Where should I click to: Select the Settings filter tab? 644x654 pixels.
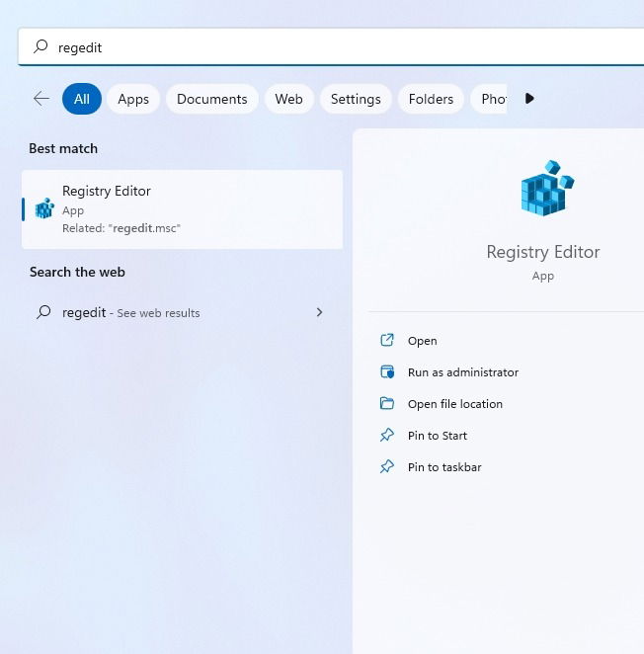356,99
